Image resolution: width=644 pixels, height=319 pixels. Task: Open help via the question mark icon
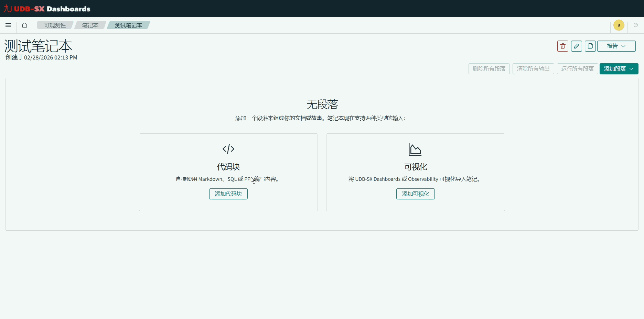636,25
